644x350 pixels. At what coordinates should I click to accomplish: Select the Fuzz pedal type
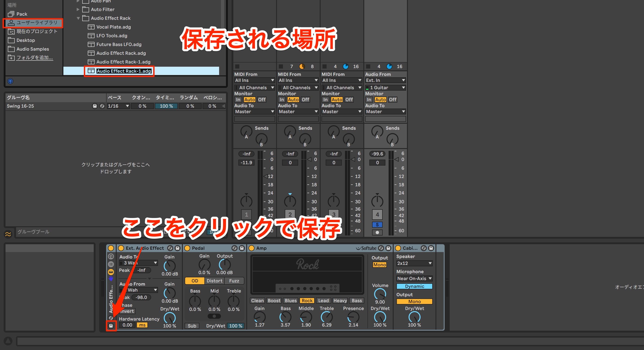234,281
